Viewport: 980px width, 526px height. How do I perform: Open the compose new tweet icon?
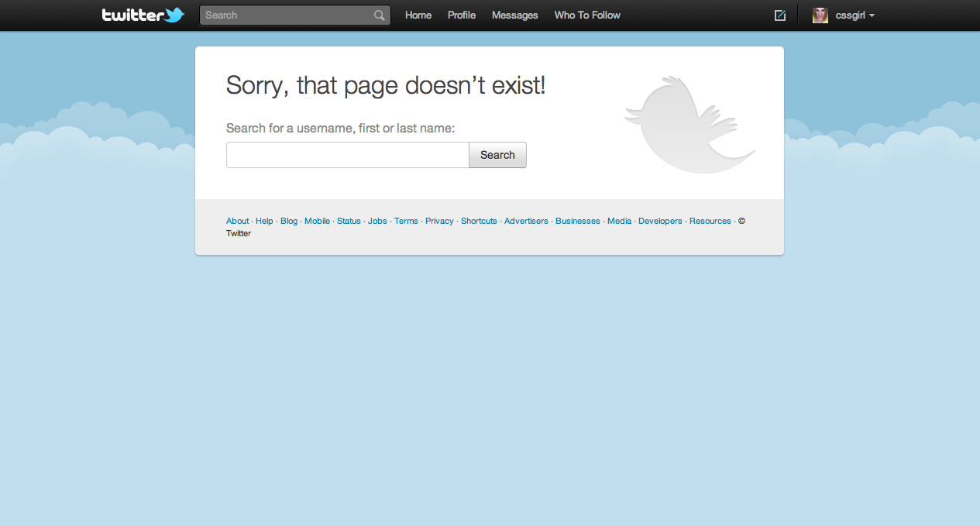780,15
